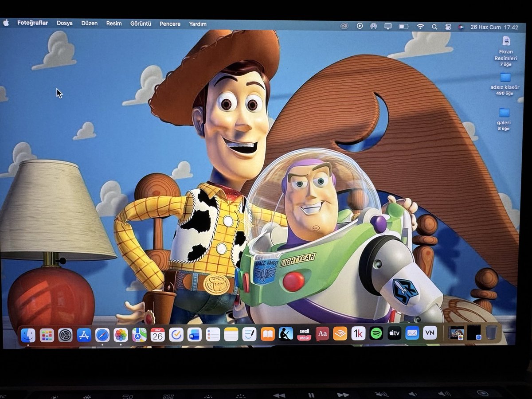
Task: Open the Yardım menu
Action: pos(198,24)
